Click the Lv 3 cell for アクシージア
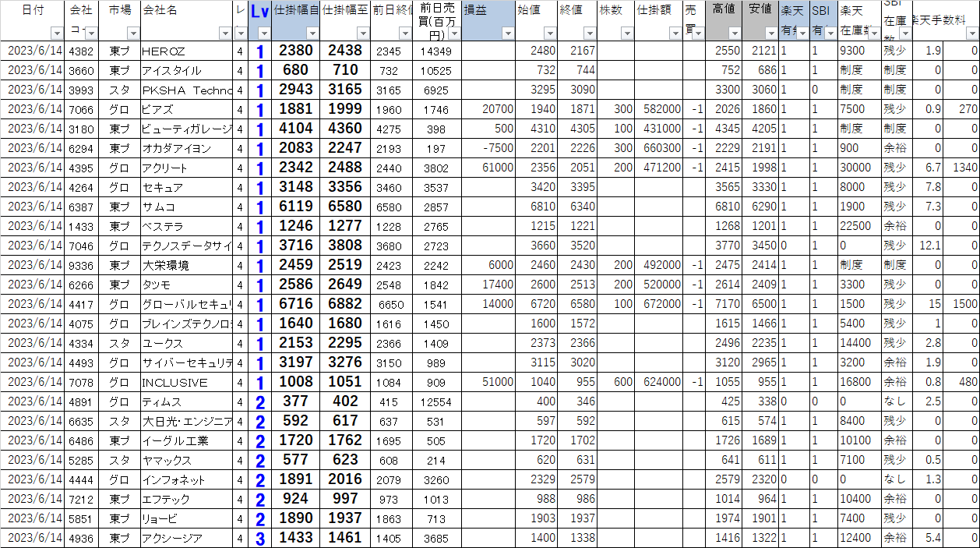 click(x=260, y=538)
